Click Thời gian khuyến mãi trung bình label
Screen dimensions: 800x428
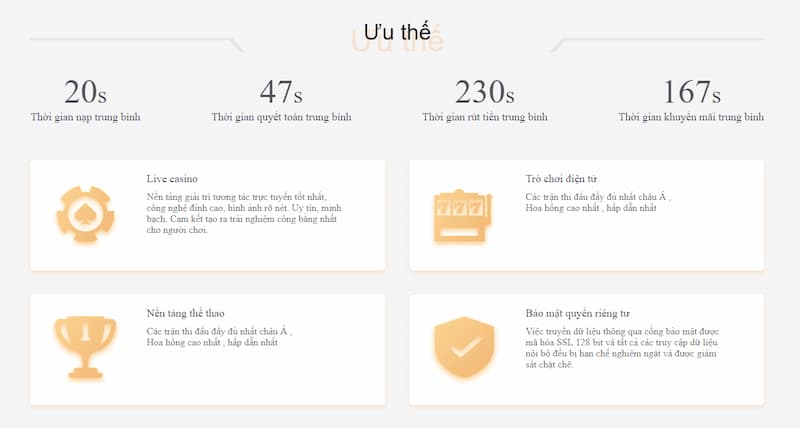click(x=691, y=118)
